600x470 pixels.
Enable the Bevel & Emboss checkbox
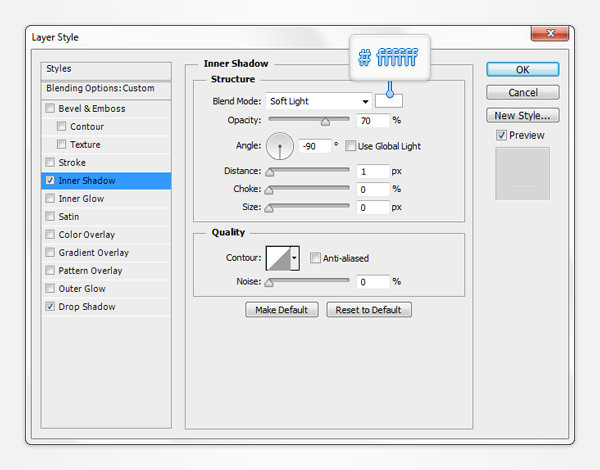tap(51, 109)
